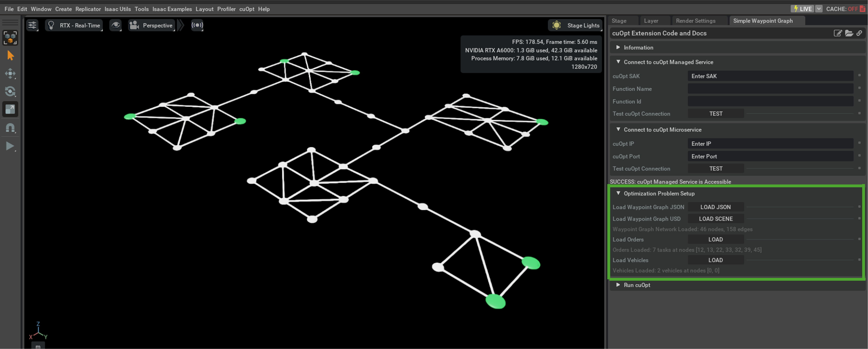Activate the Scale tool in left toolbar
Viewport: 868px width, 349px height.
(10, 109)
